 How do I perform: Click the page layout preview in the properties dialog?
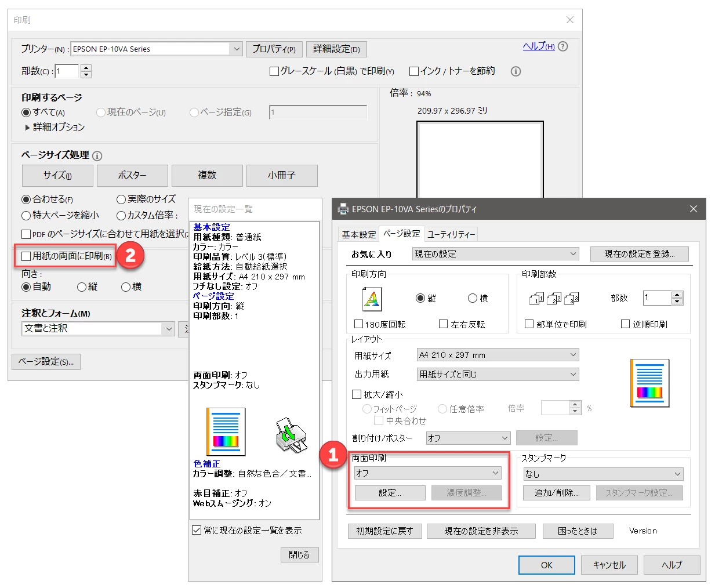(649, 383)
